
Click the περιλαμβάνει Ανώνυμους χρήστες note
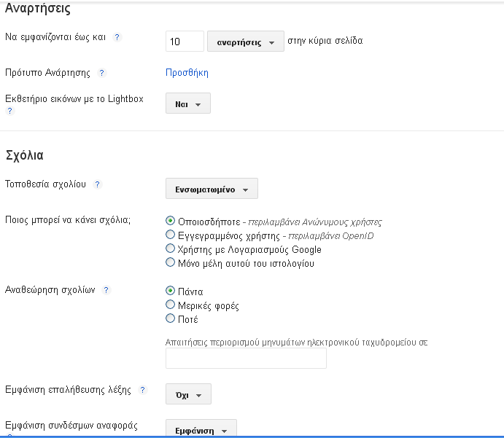coord(315,222)
